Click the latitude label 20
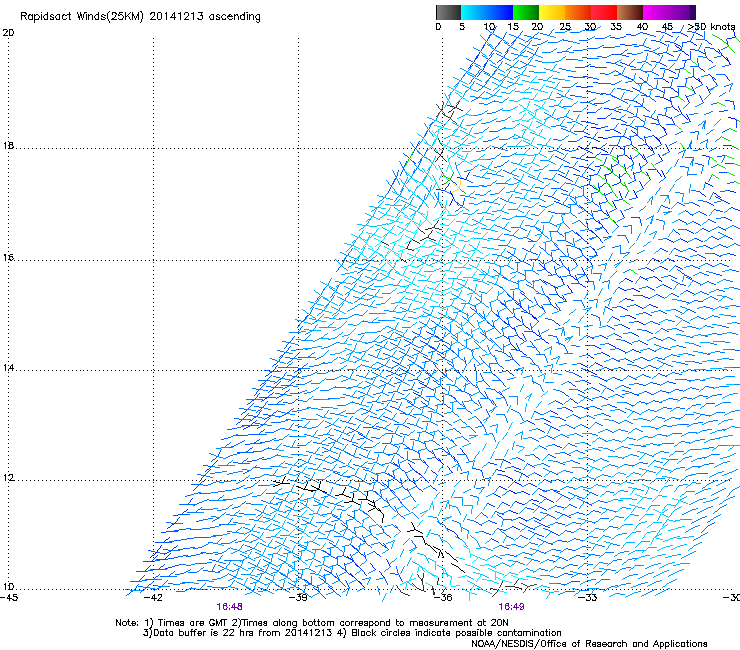 point(8,33)
